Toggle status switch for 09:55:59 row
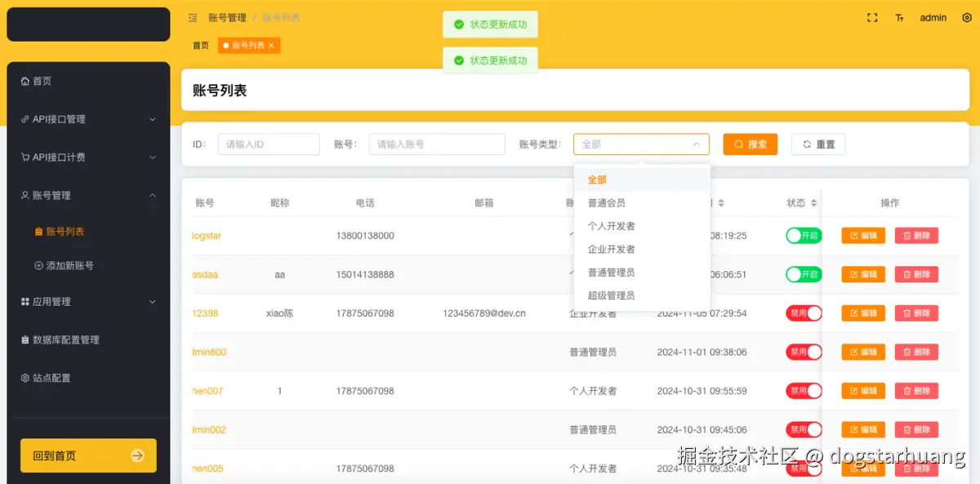 pyautogui.click(x=804, y=391)
